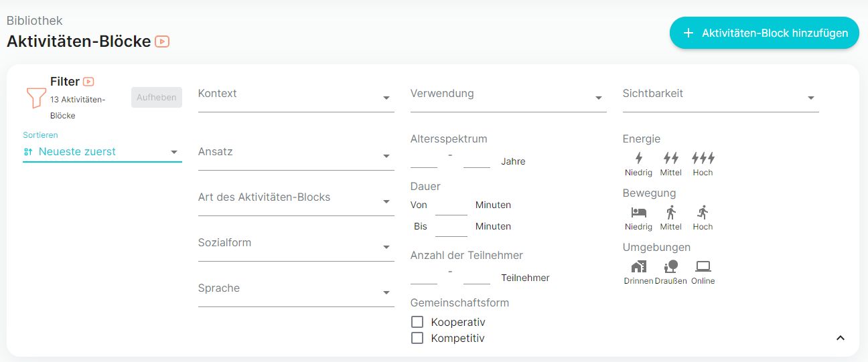Enable the Kooperativ checkbox

[417, 322]
